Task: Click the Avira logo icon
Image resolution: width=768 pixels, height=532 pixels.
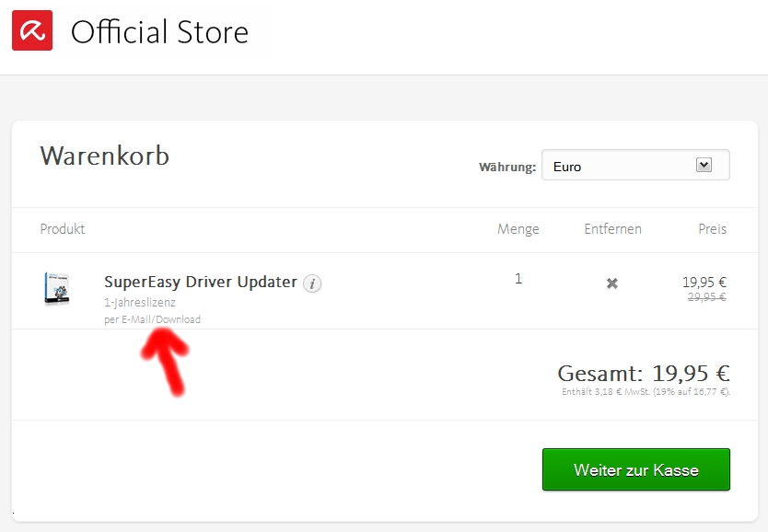Action: coord(32,30)
